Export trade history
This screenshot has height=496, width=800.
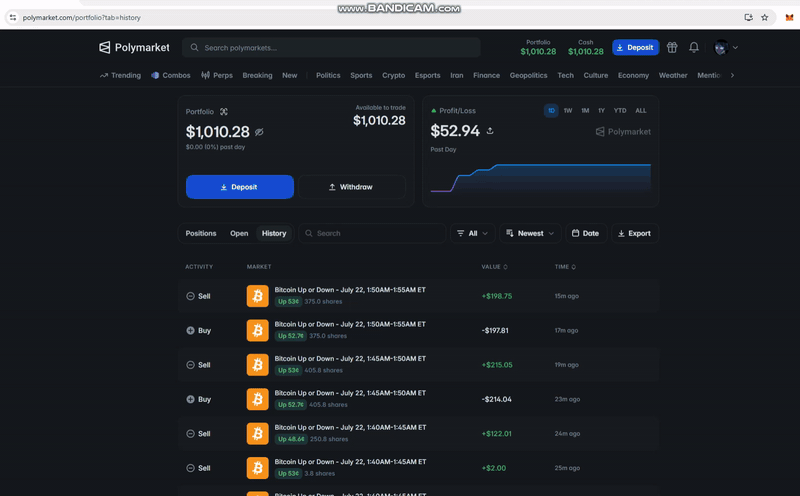[x=635, y=233]
